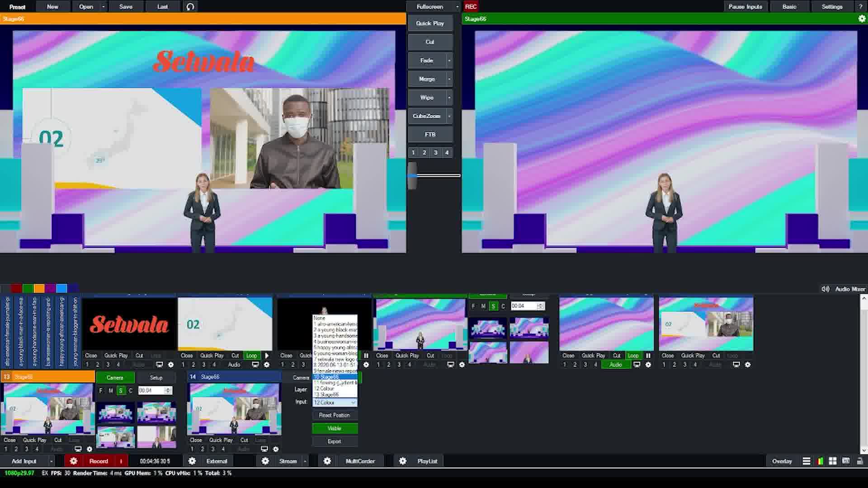Click the FTB transition button
This screenshot has width=868, height=488.
coord(430,134)
